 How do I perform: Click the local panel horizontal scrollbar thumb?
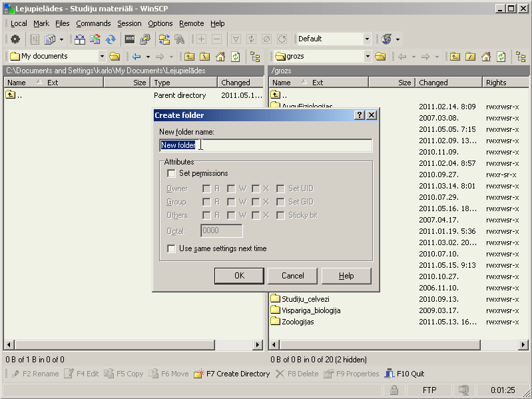pyautogui.click(x=115, y=345)
